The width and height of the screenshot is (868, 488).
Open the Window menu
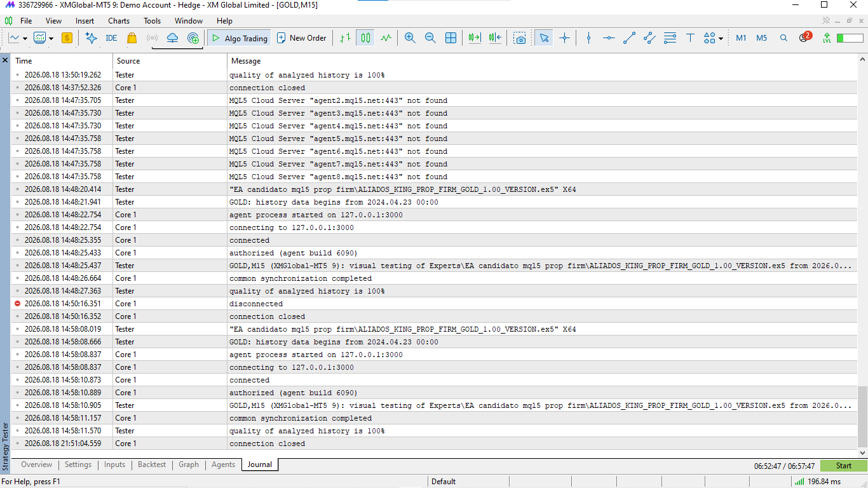coord(189,21)
